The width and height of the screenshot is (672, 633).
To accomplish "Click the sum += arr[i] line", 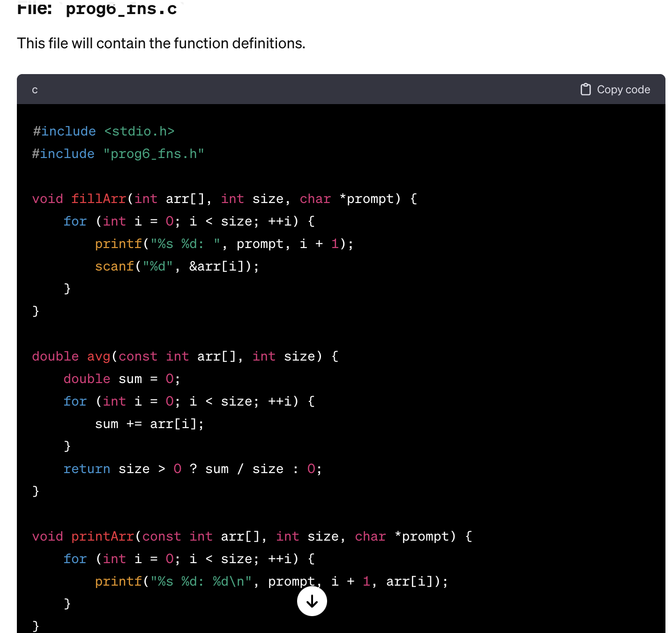I will [x=149, y=423].
